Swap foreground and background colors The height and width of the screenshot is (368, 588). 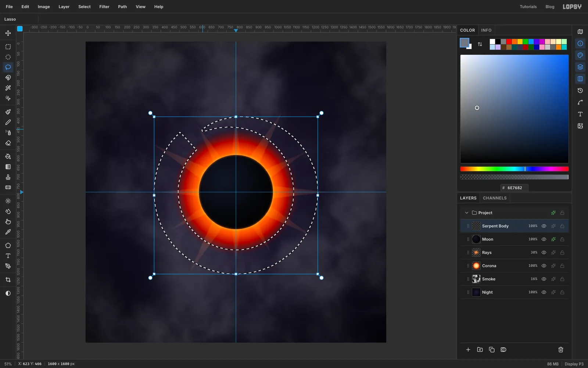[480, 44]
